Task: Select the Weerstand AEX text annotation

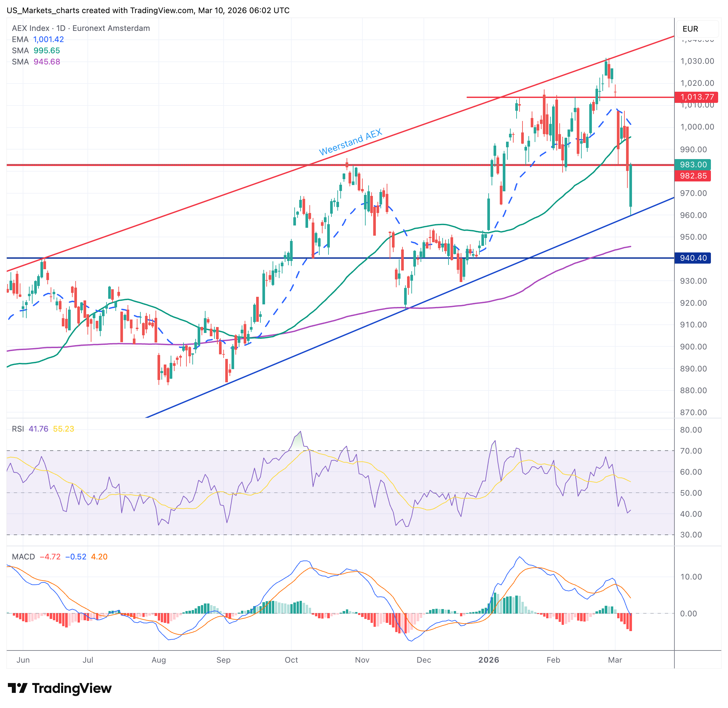Action: (x=350, y=142)
